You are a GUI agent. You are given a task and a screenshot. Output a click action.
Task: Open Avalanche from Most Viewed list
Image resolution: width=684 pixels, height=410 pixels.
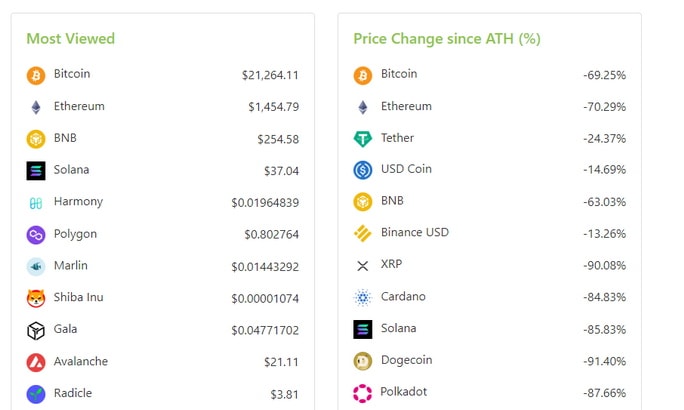[x=81, y=361]
